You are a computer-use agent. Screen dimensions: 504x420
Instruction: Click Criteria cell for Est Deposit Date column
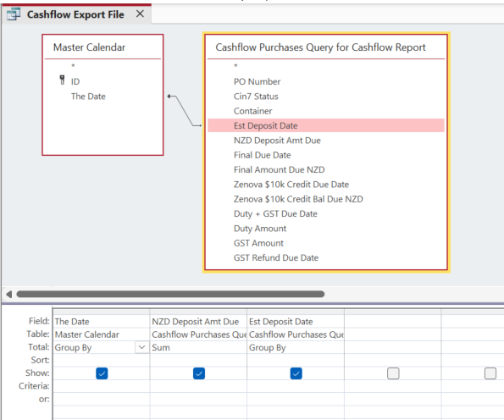296,386
